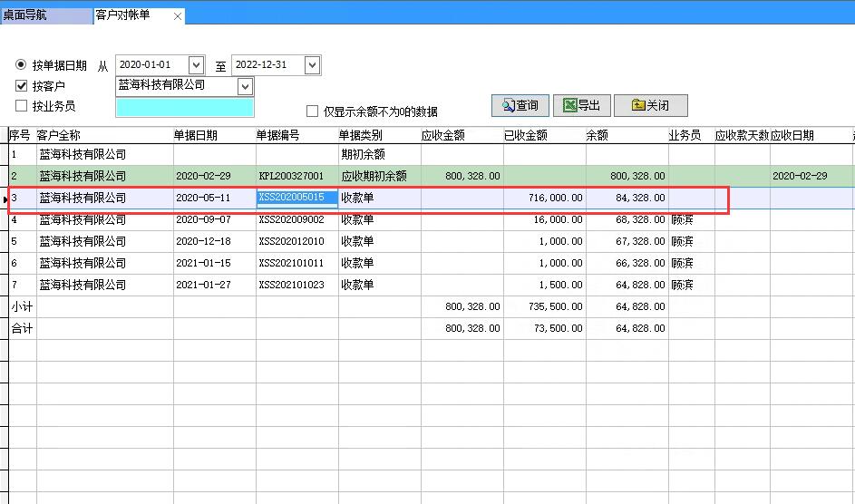Export data with the 导出 button
The width and height of the screenshot is (855, 504).
[x=581, y=106]
